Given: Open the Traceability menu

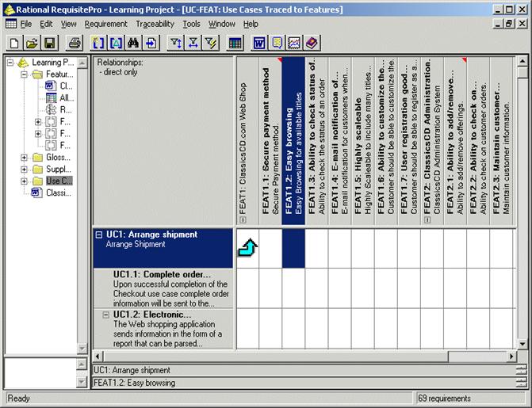Looking at the screenshot, I should (x=155, y=24).
